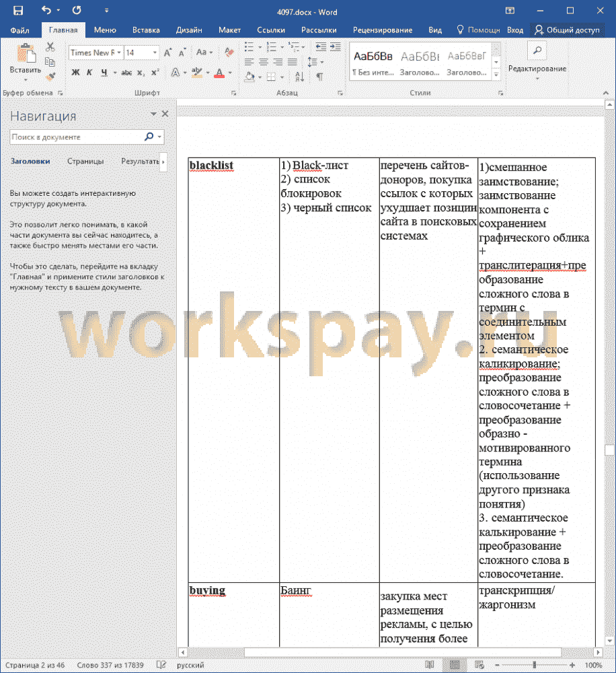This screenshot has height=673, width=616.
Task: Clear all formatting with the eraser A icon
Action: tap(229, 52)
